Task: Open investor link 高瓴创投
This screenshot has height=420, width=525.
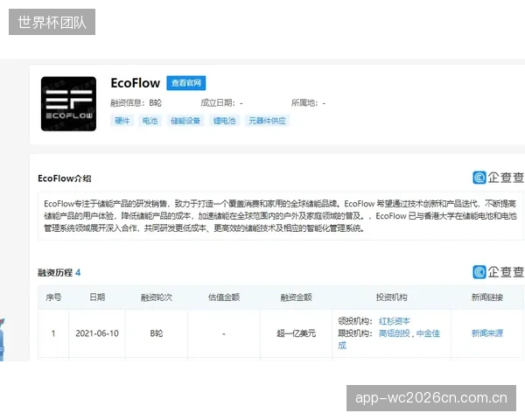Action: pyautogui.click(x=395, y=333)
